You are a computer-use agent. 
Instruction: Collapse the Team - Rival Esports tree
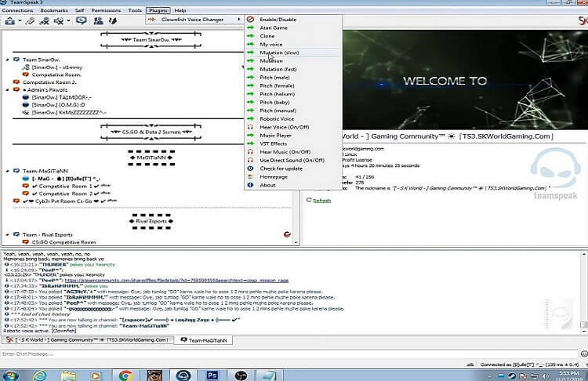[8, 234]
